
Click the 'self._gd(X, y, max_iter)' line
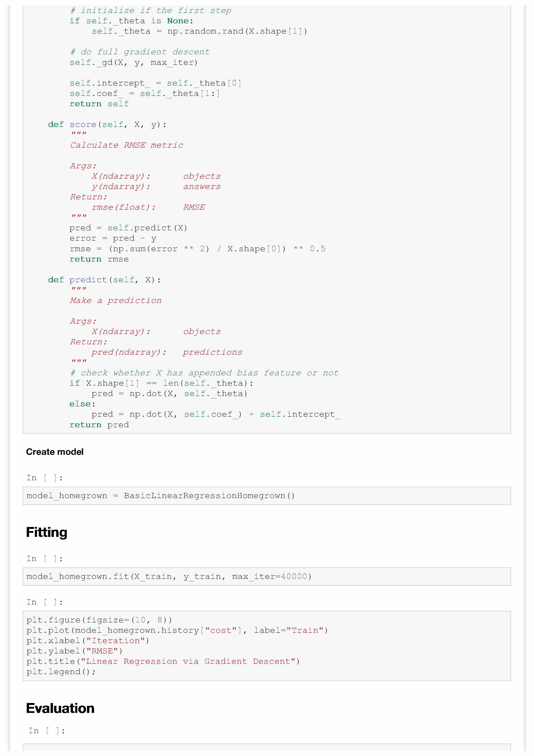click(133, 62)
